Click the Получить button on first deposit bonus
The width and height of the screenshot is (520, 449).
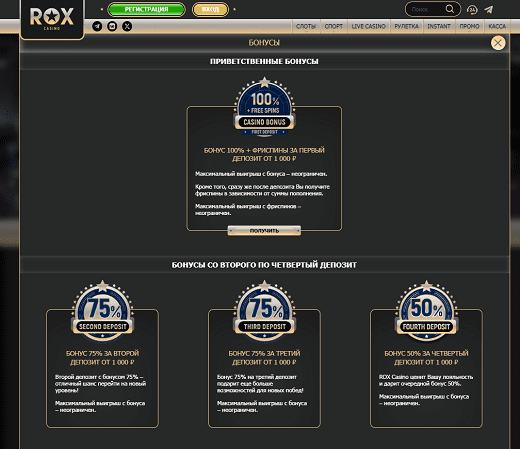264,230
